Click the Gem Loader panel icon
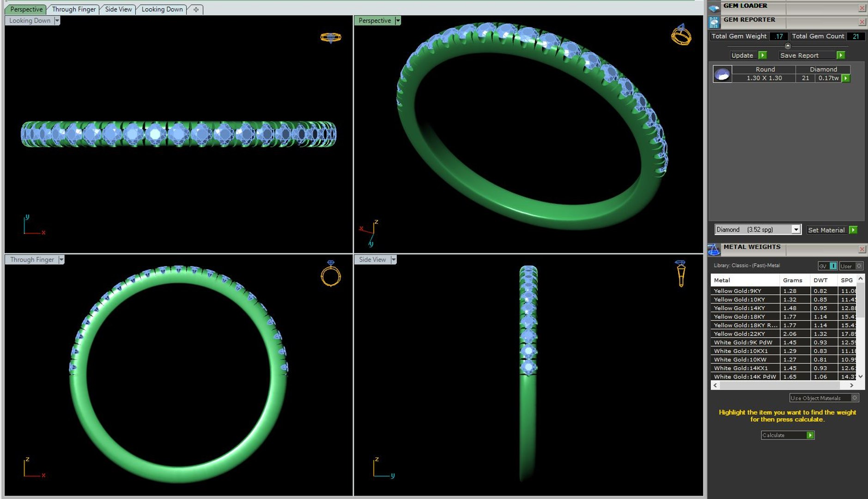The height and width of the screenshot is (499, 868). pos(714,8)
